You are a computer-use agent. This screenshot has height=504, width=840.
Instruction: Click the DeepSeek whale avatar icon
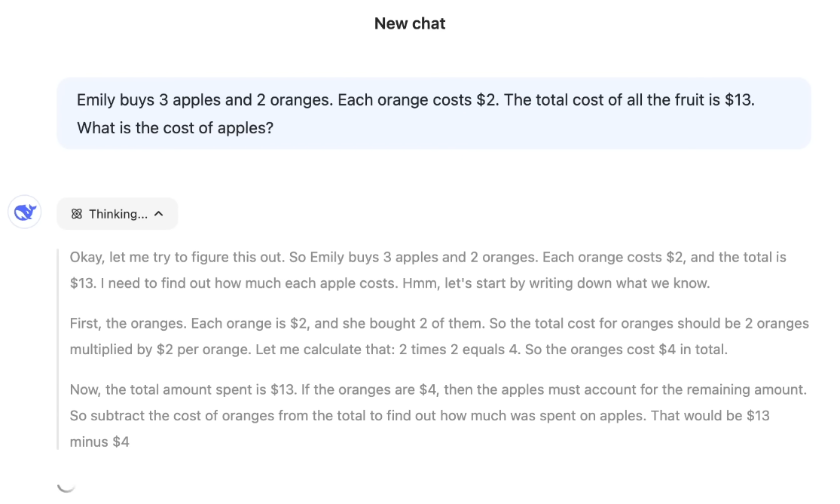tap(25, 213)
